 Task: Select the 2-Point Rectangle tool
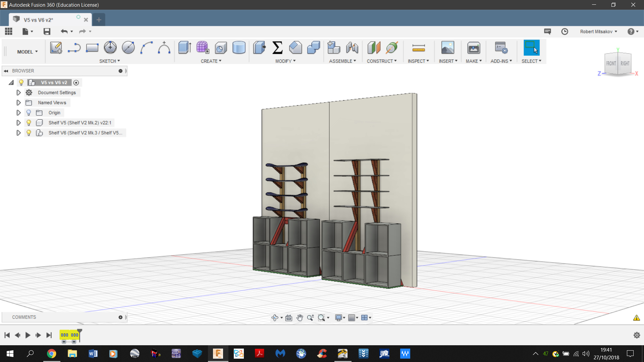pos(92,48)
